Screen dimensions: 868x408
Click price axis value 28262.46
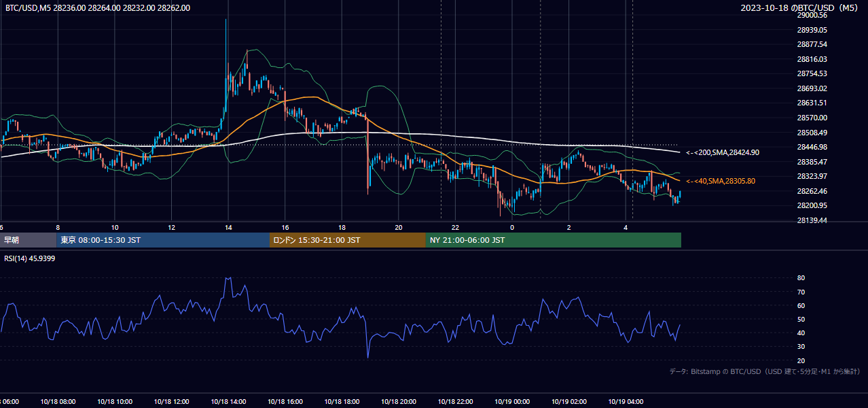[812, 191]
